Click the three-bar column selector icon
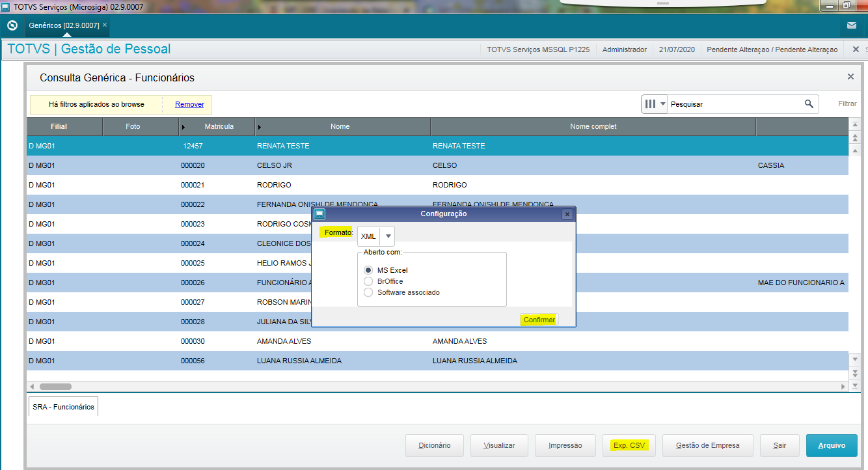The width and height of the screenshot is (868, 470). coord(650,104)
